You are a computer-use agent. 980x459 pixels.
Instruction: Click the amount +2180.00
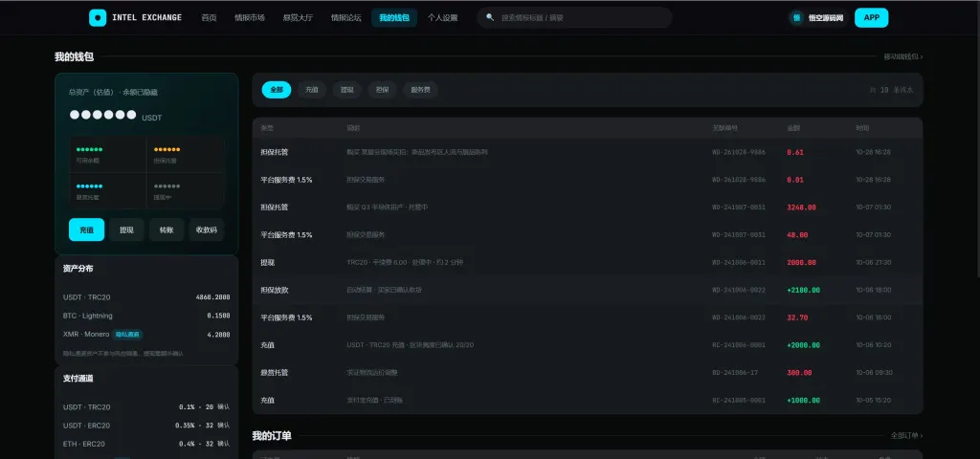point(803,290)
